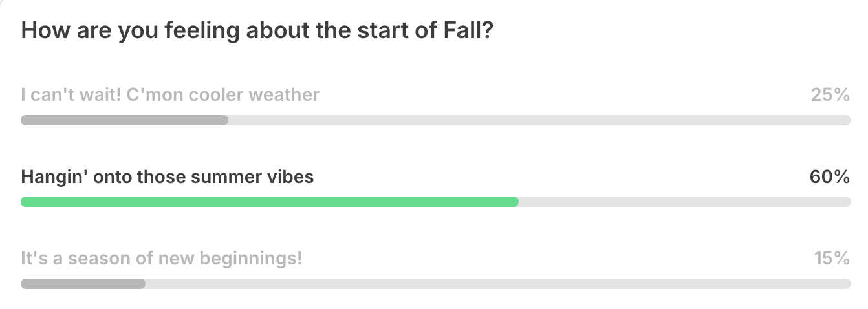Click the green filled 60% progress bar
Screen dimensions: 868x309
[269, 202]
